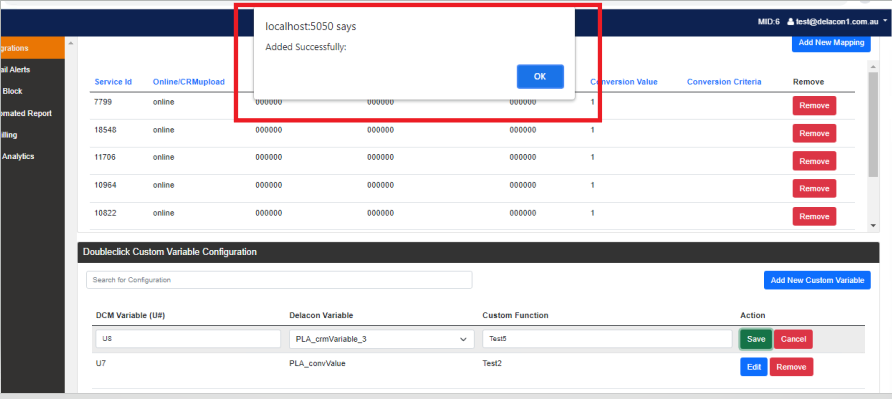The image size is (892, 399).
Task: Click the U7 DCM variable text
Action: point(100,363)
